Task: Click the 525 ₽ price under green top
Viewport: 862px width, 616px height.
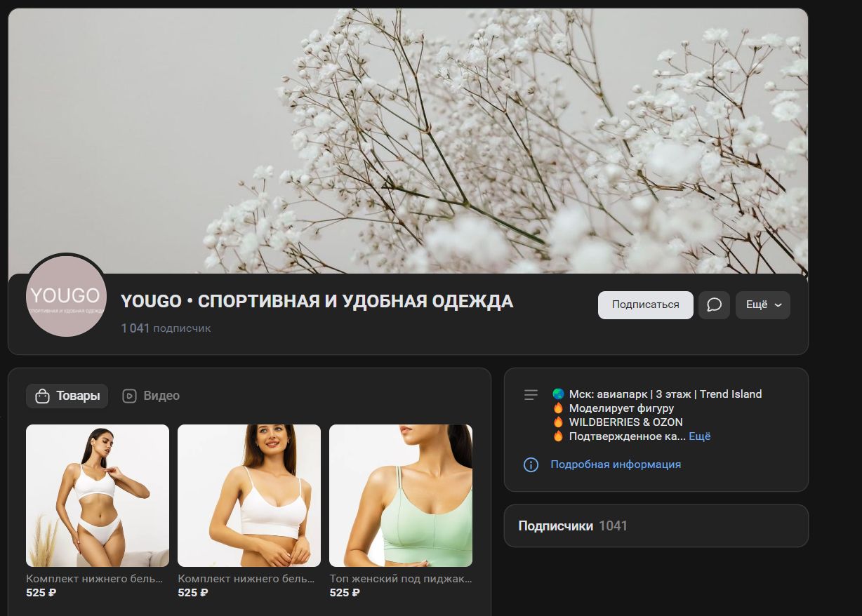Action: tap(345, 593)
